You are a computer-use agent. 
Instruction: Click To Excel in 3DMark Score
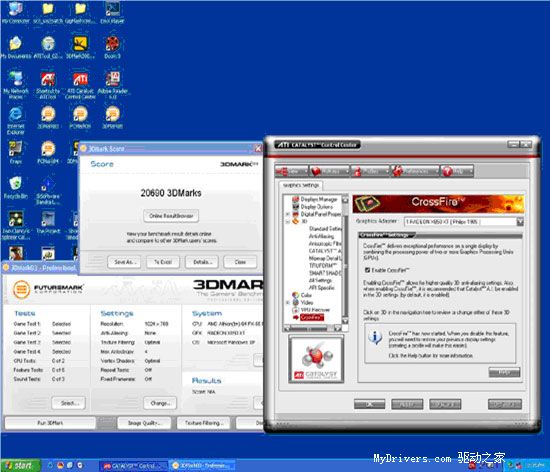tap(163, 262)
